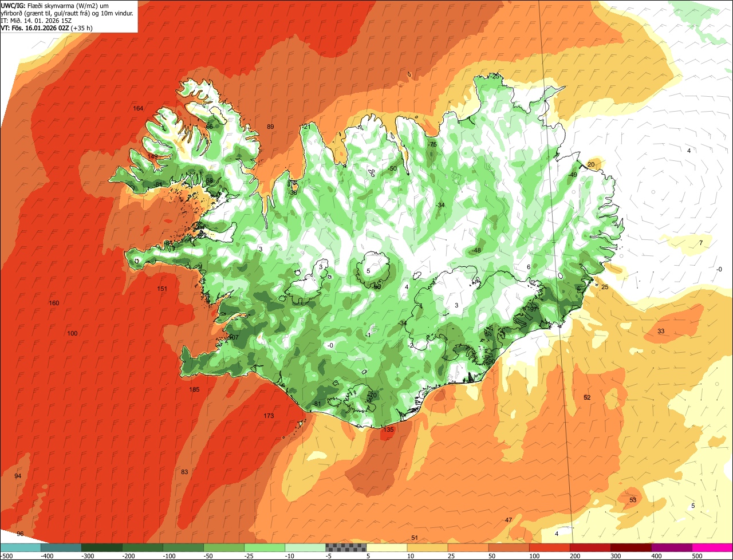733x560 pixels.
Task: Click the legend swatch between -500 and -400
Action: click(21, 547)
